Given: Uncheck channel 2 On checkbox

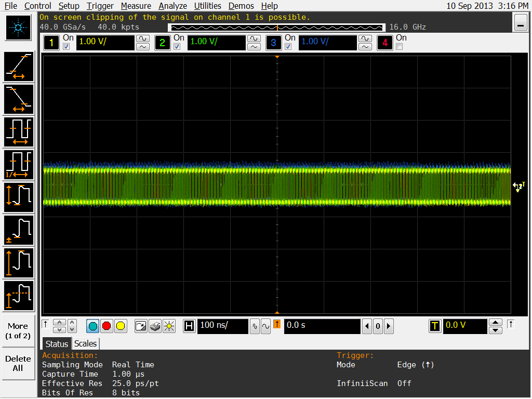Looking at the screenshot, I should tap(177, 47).
